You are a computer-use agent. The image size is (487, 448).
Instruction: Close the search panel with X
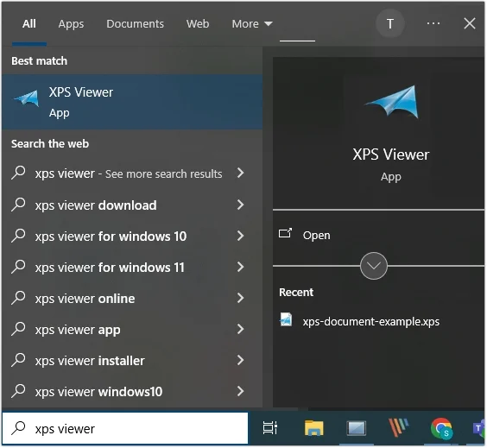click(469, 23)
